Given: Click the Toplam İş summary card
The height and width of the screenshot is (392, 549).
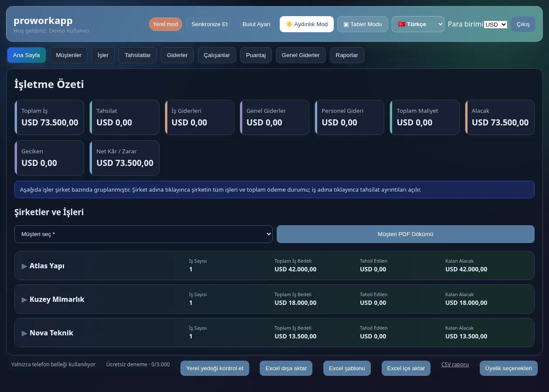Looking at the screenshot, I should (49, 118).
